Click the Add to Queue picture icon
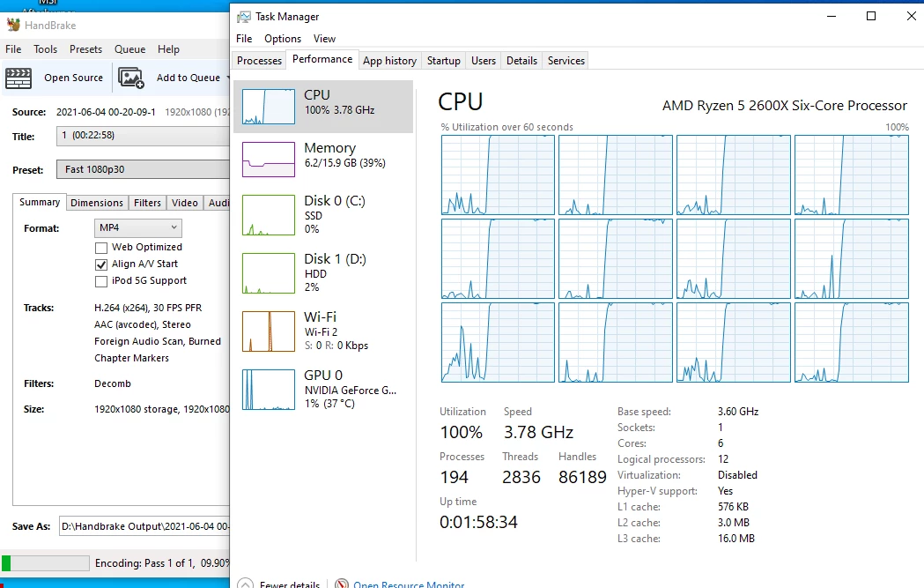The height and width of the screenshot is (588, 924). (131, 78)
